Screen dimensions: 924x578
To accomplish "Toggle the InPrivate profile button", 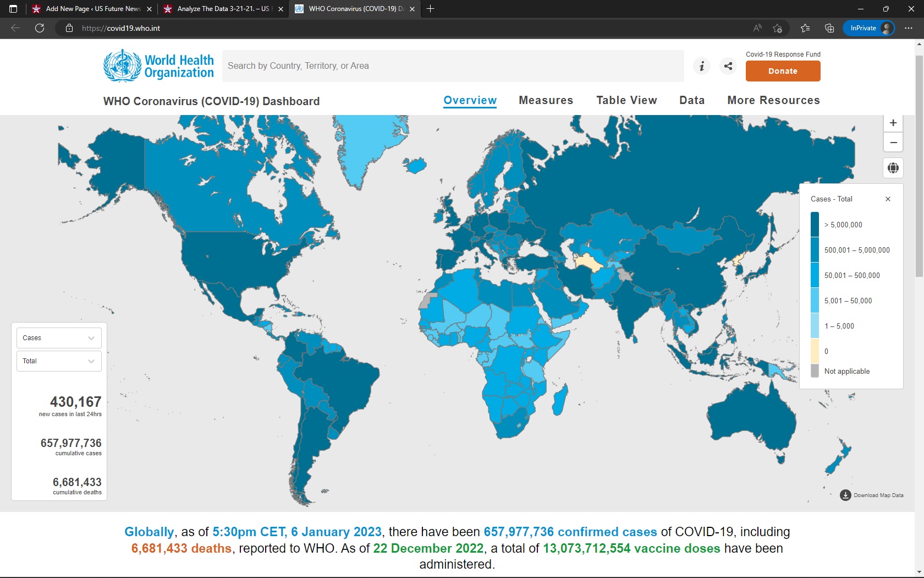I will [868, 28].
